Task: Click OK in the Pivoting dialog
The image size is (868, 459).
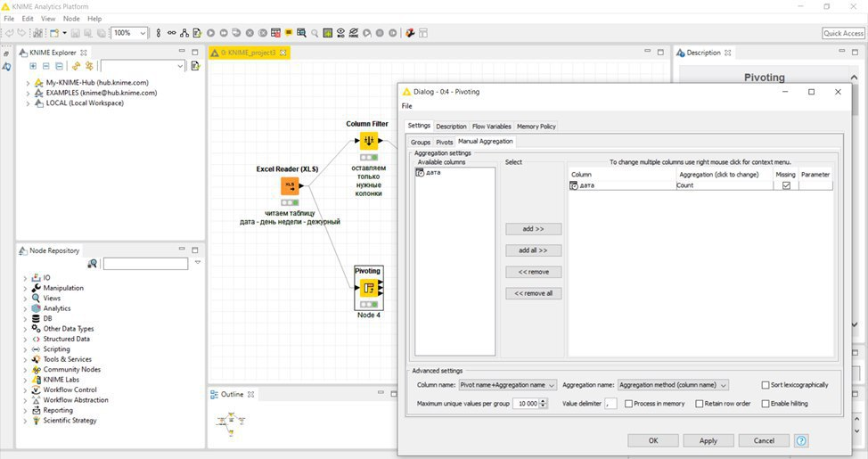Action: tap(653, 440)
